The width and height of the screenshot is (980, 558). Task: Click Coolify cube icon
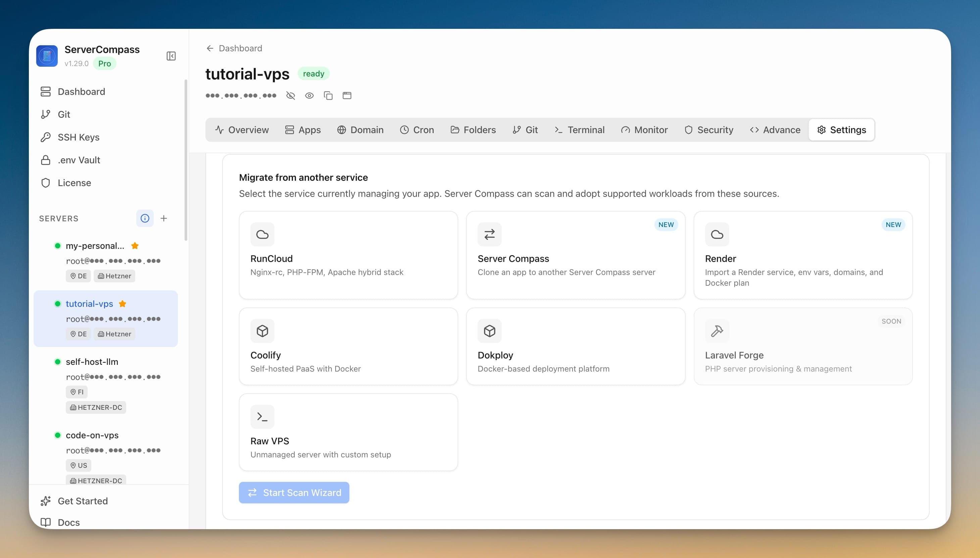(x=262, y=331)
